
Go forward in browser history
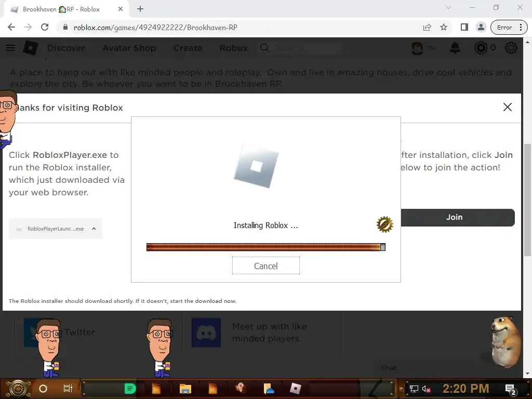pos(28,28)
